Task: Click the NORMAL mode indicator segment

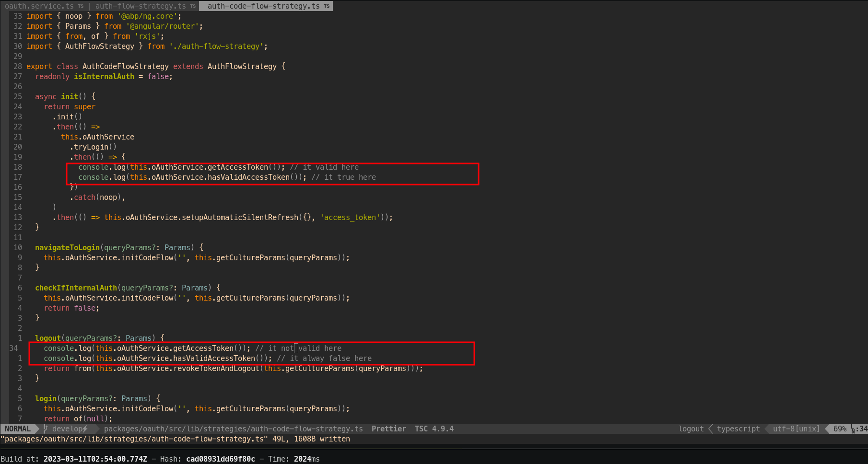Action: tap(18, 429)
